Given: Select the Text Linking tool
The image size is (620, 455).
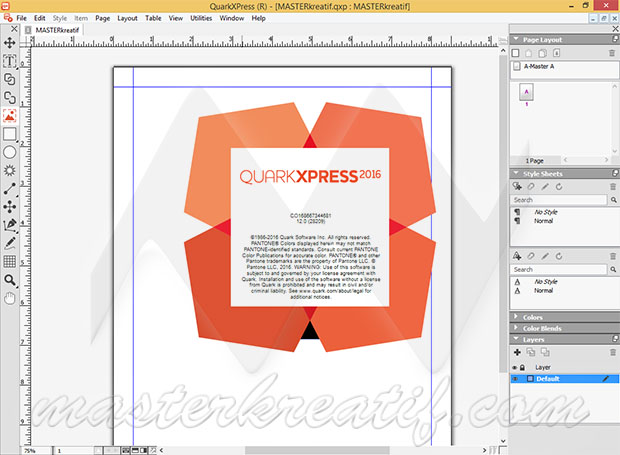Looking at the screenshot, I should [x=9, y=79].
